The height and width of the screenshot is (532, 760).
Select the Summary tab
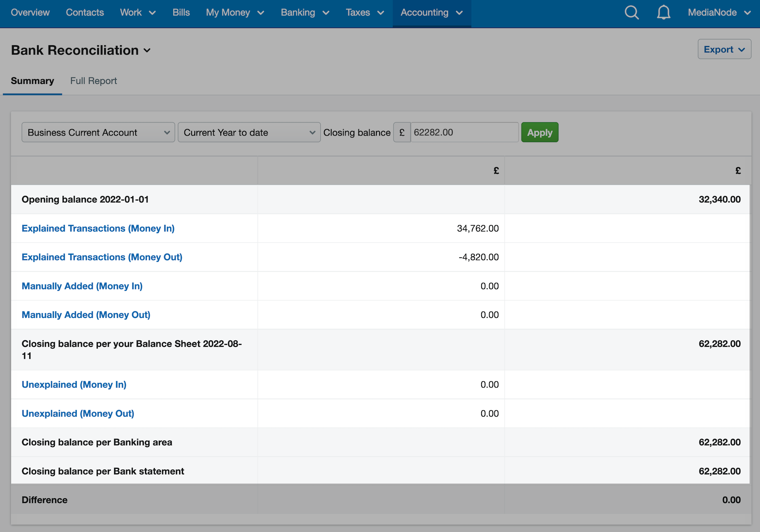click(32, 81)
